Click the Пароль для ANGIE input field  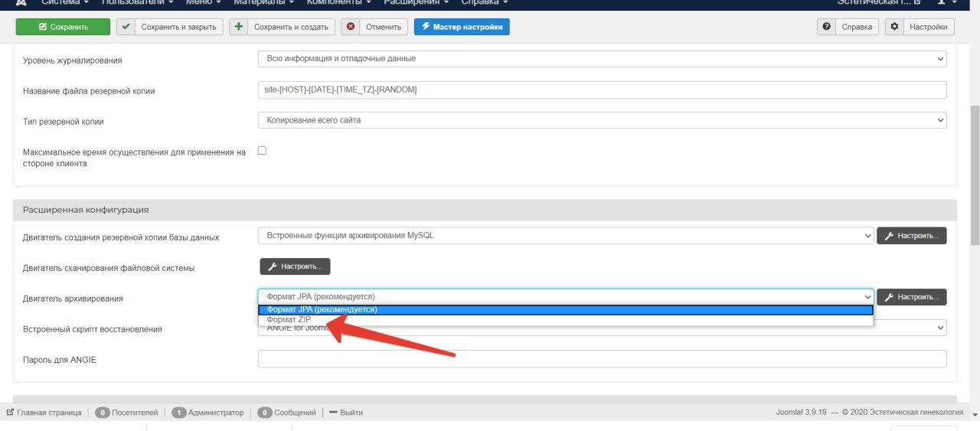click(x=603, y=359)
